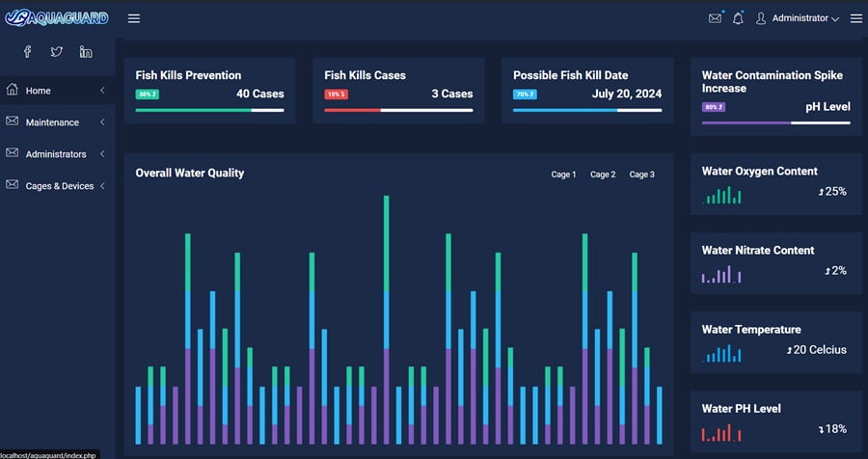Expand the Cages & Devices chevron

102,186
